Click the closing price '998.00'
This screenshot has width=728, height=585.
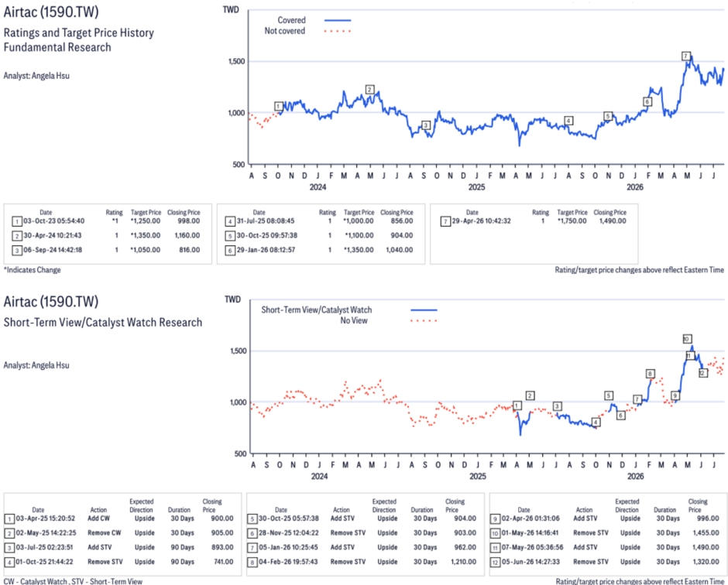pos(189,221)
